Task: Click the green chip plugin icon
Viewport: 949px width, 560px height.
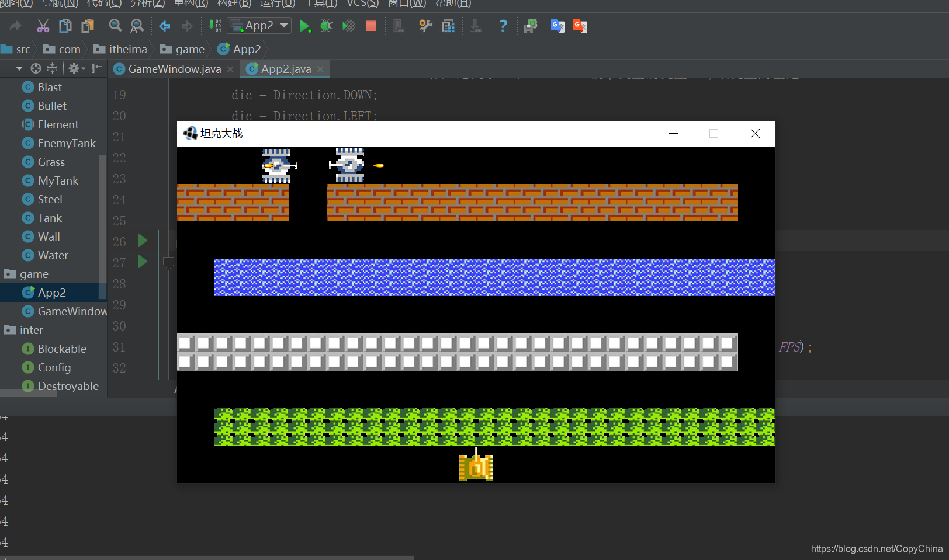Action: pyautogui.click(x=531, y=26)
